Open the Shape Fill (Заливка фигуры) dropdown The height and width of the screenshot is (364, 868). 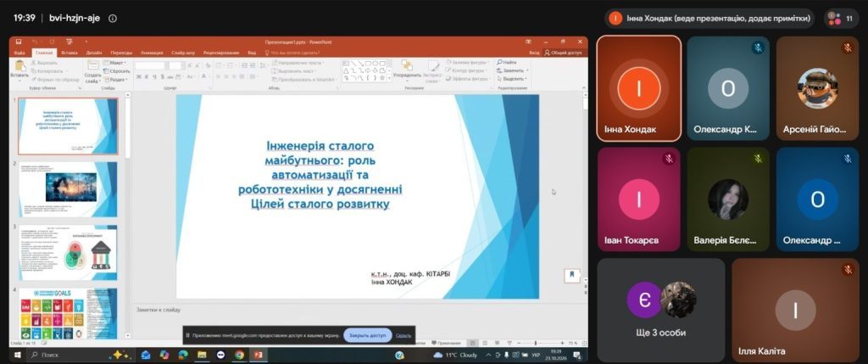[x=468, y=63]
